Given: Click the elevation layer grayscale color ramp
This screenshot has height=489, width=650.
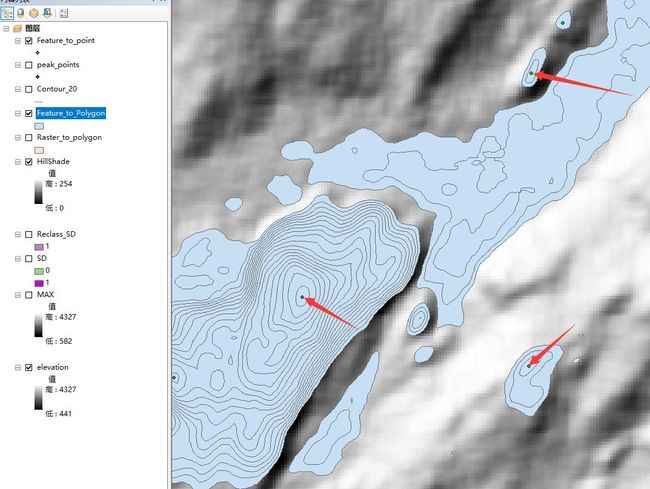Looking at the screenshot, I should pyautogui.click(x=38, y=398).
